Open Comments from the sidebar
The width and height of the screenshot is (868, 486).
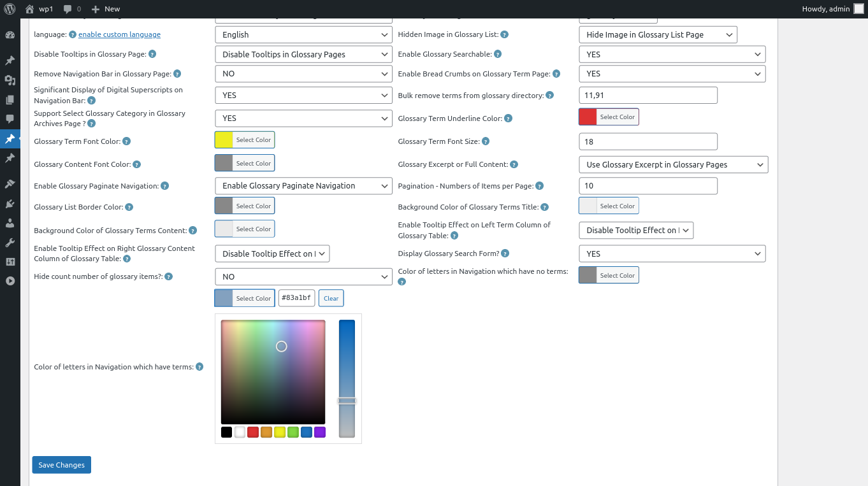[10, 119]
